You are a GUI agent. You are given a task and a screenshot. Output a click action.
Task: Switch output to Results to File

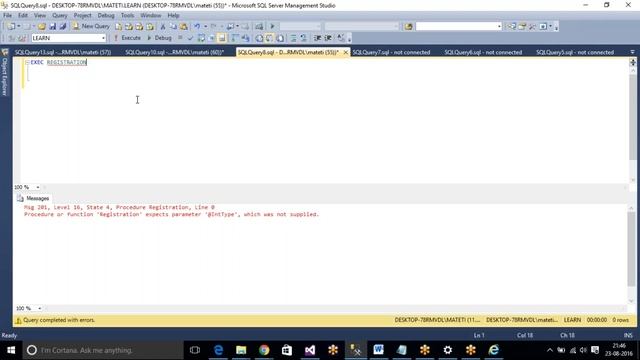(280, 38)
